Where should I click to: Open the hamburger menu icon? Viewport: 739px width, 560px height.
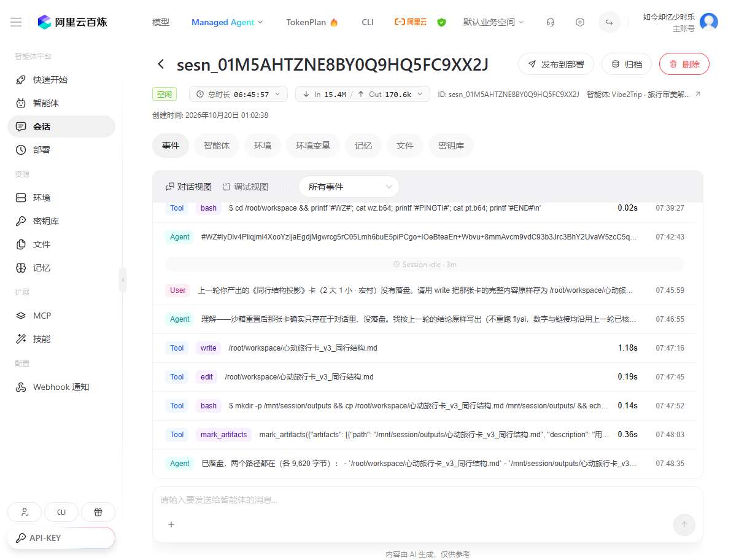click(16, 22)
